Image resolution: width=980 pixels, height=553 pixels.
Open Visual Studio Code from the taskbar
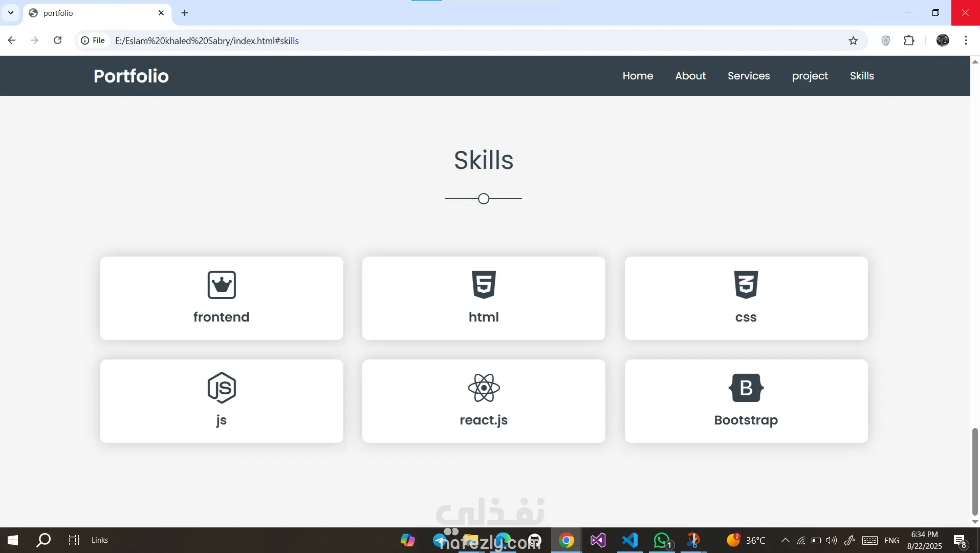[630, 540]
